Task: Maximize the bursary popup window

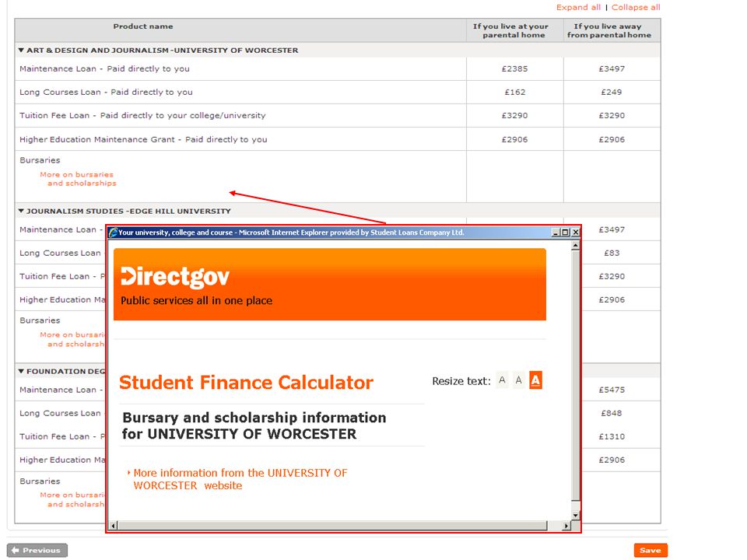Action: [x=566, y=233]
